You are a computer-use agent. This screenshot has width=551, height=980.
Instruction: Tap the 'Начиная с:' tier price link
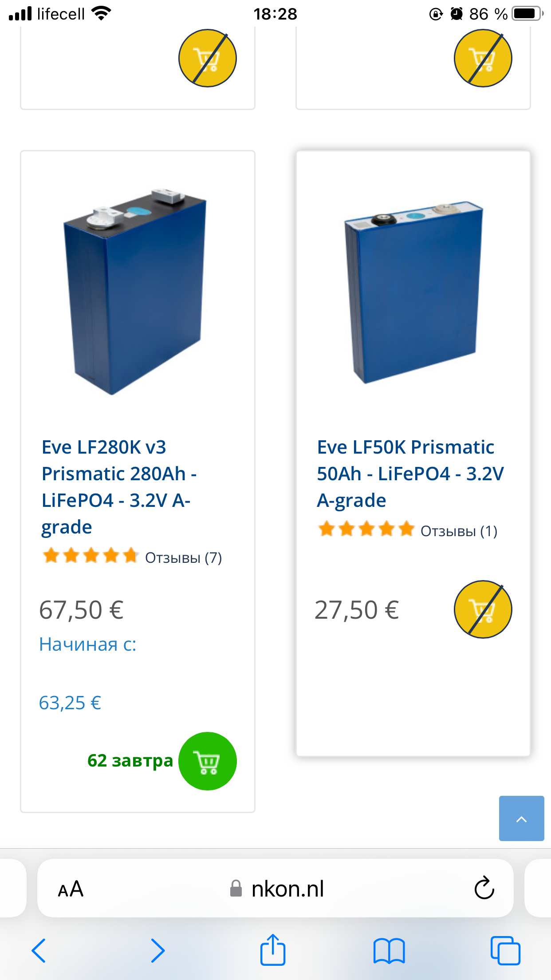88,644
